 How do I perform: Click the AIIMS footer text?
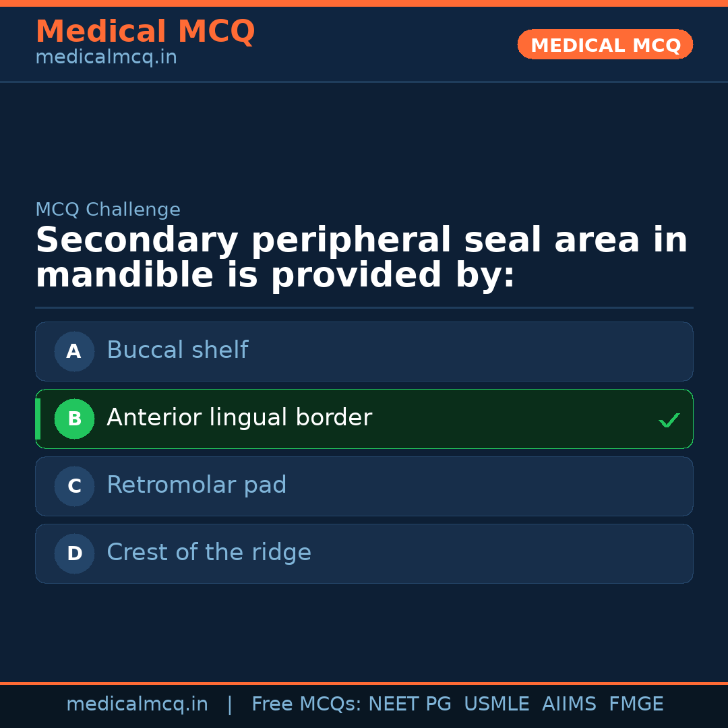pos(569,704)
